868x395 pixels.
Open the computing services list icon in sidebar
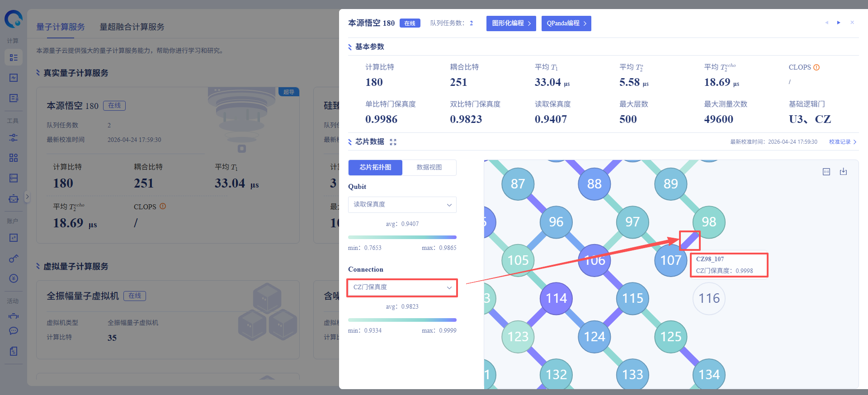pos(14,57)
